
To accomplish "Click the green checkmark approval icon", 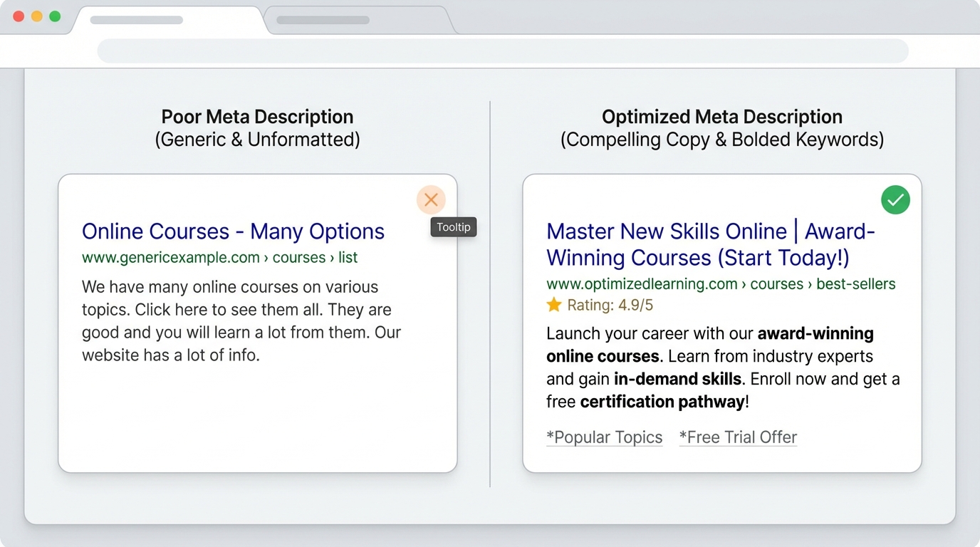I will click(895, 200).
